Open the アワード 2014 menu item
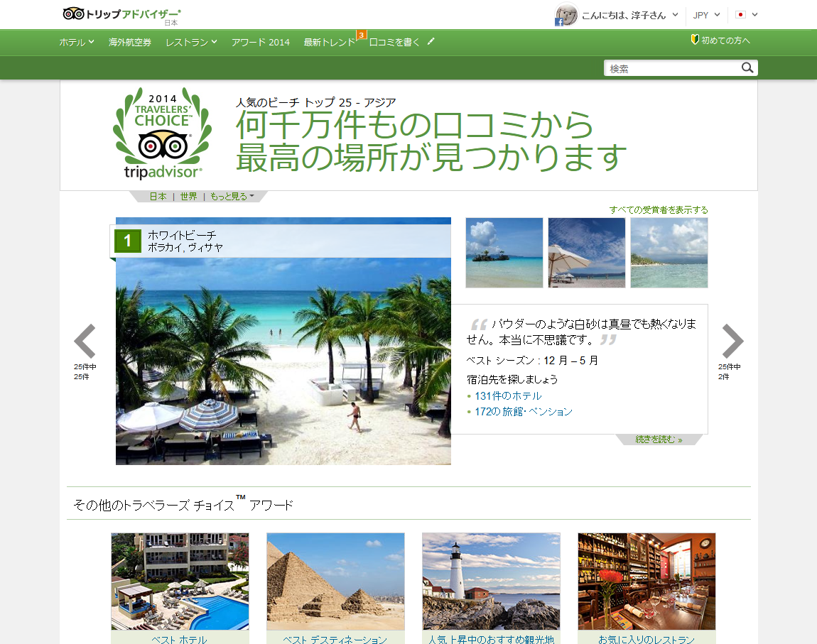Screen dimensions: 817x644 pyautogui.click(x=260, y=42)
